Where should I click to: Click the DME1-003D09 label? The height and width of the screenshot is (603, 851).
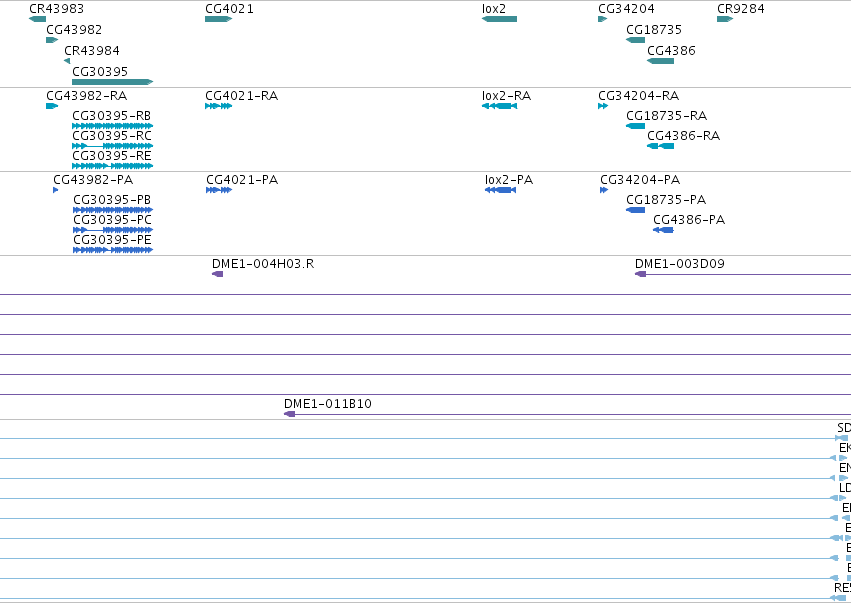point(680,264)
